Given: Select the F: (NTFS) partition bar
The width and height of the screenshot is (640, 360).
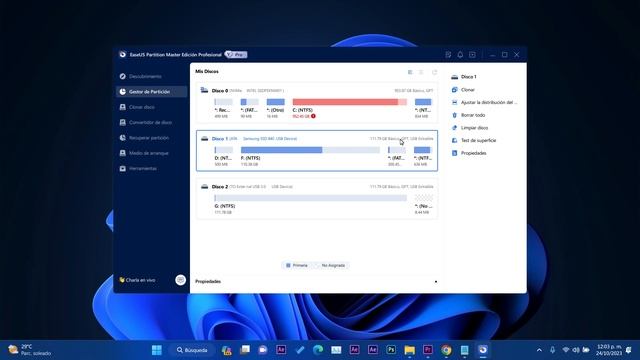Looking at the screenshot, I should click(x=310, y=150).
